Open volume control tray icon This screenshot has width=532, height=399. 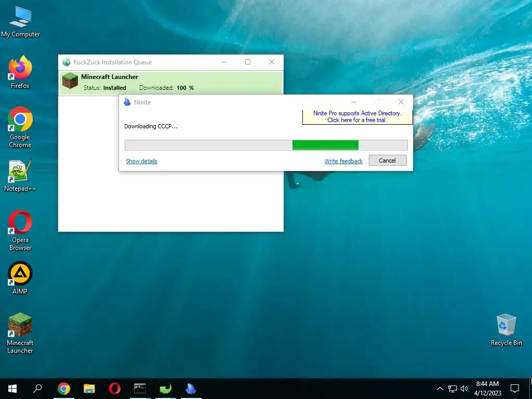click(464, 389)
